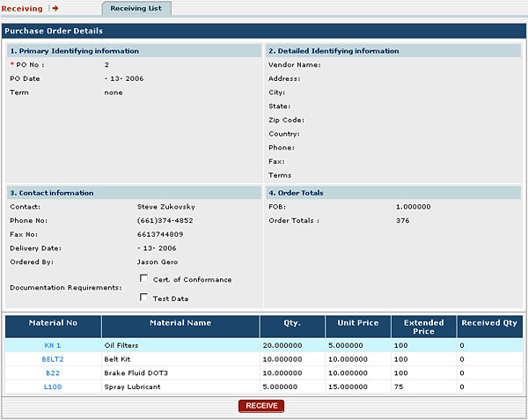Click the Purchase Order Details title bar
The width and height of the screenshot is (528, 420).
(264, 31)
